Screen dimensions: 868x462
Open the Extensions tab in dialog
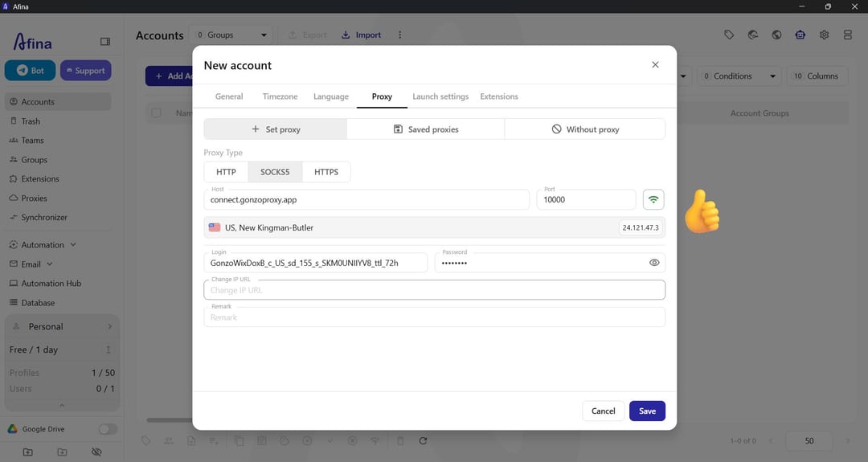[499, 96]
